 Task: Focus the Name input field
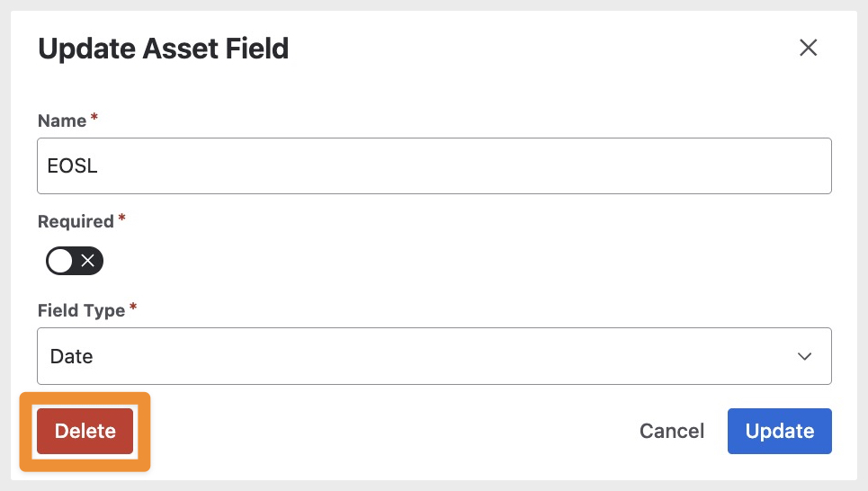pyautogui.click(x=434, y=165)
